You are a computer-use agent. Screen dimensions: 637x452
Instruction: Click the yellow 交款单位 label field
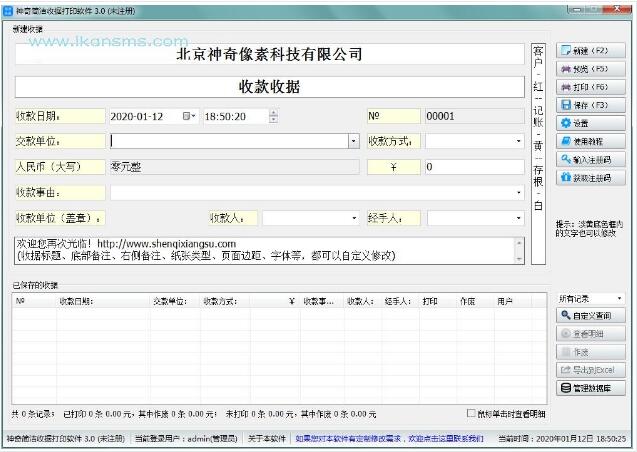tap(60, 141)
